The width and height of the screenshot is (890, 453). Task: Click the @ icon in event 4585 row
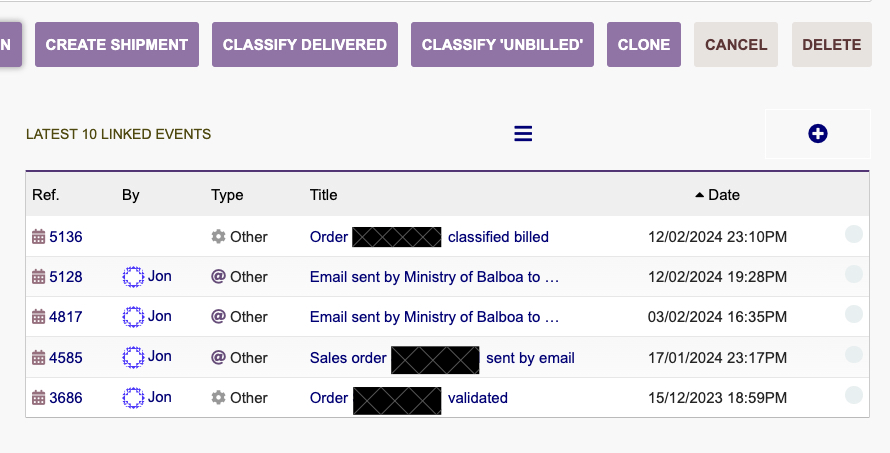click(x=218, y=357)
